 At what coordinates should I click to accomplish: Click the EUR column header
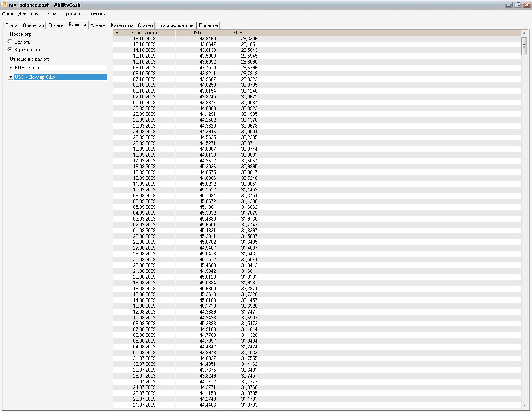[x=238, y=33]
